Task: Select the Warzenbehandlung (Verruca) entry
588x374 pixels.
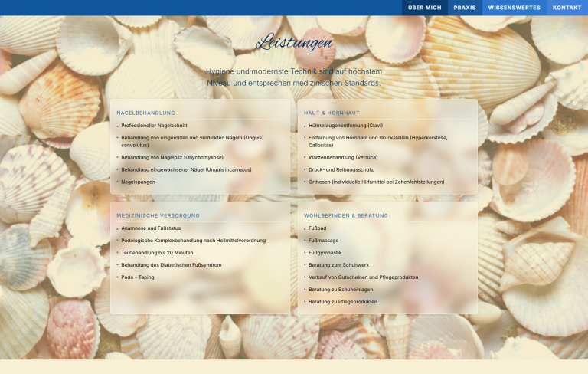Action: (343, 157)
